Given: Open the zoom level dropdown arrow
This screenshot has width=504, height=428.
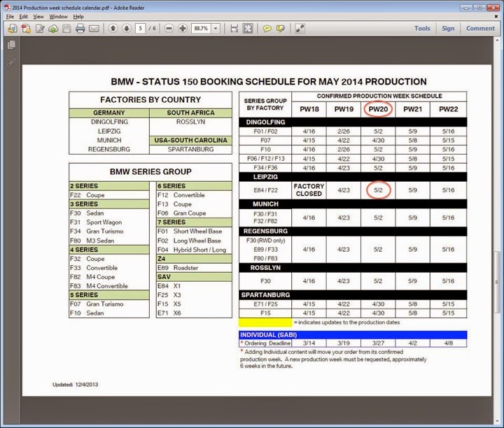Looking at the screenshot, I should [x=216, y=28].
